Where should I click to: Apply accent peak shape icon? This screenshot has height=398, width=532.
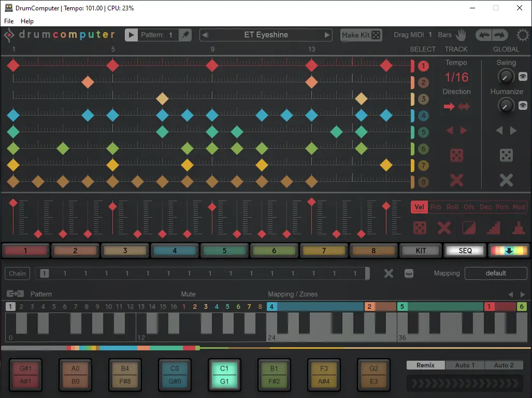coord(519,228)
